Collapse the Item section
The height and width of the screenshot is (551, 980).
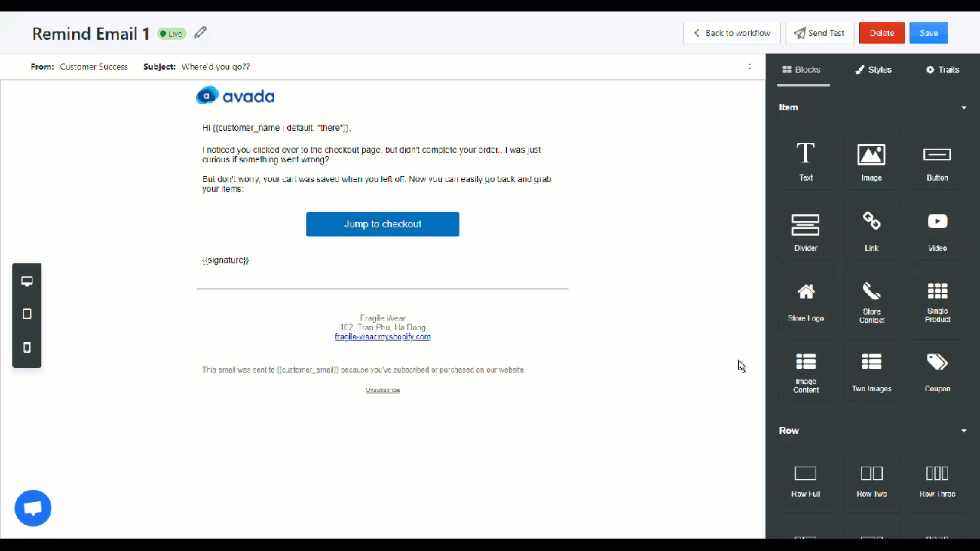coord(963,108)
